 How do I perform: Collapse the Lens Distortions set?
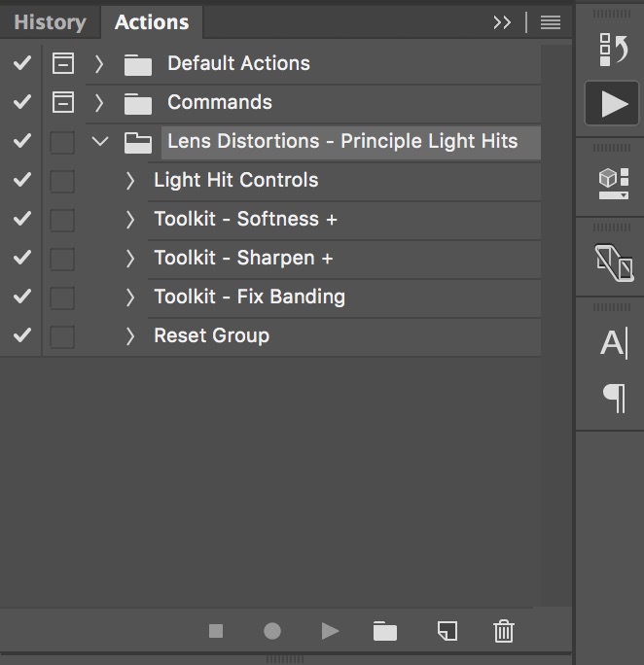point(100,141)
